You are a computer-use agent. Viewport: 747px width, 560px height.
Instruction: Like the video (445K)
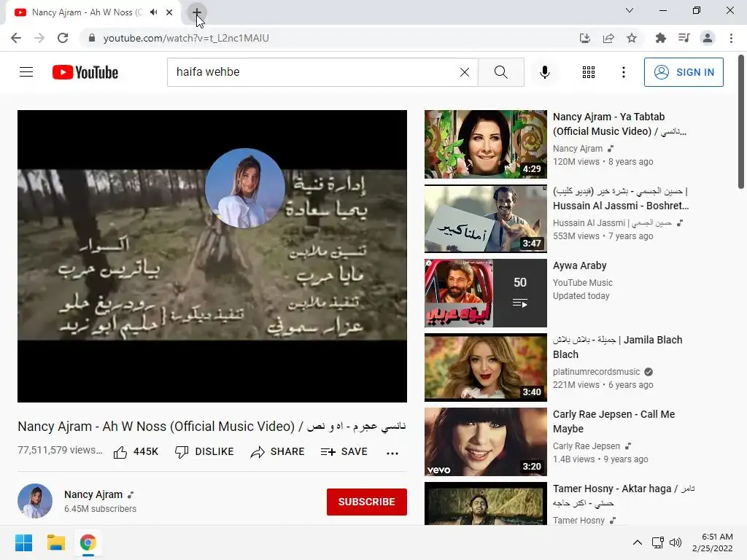(136, 451)
